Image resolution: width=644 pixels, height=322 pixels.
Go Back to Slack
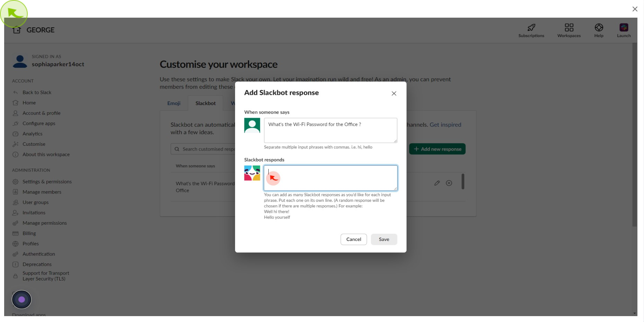point(37,92)
